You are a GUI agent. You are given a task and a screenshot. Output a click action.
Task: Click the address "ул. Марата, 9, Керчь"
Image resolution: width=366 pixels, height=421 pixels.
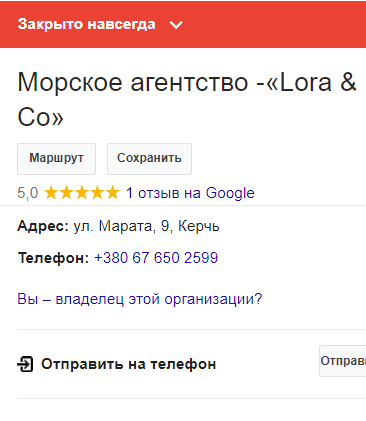146,227
